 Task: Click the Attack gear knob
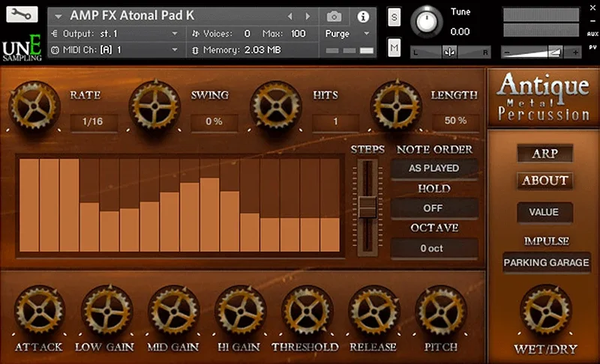coord(40,311)
